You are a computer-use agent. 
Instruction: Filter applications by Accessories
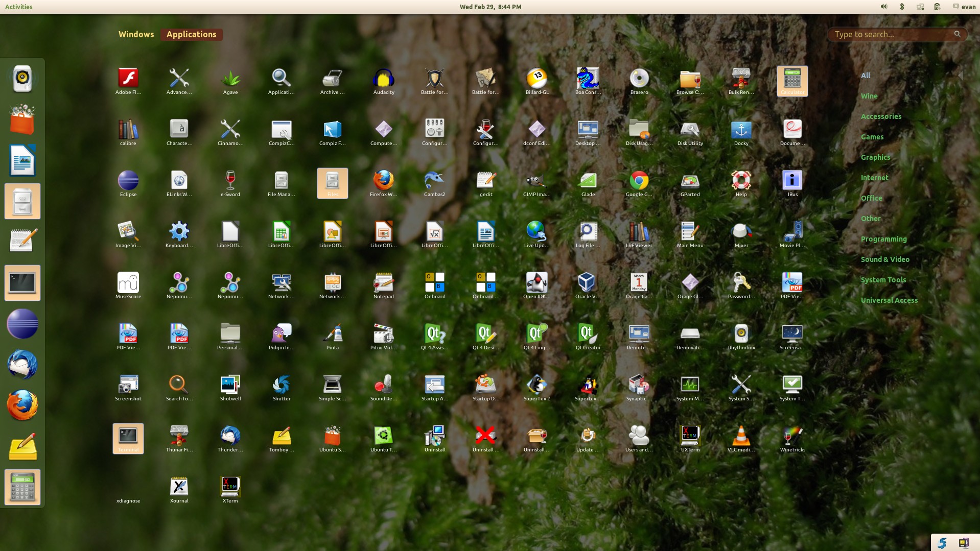point(881,116)
